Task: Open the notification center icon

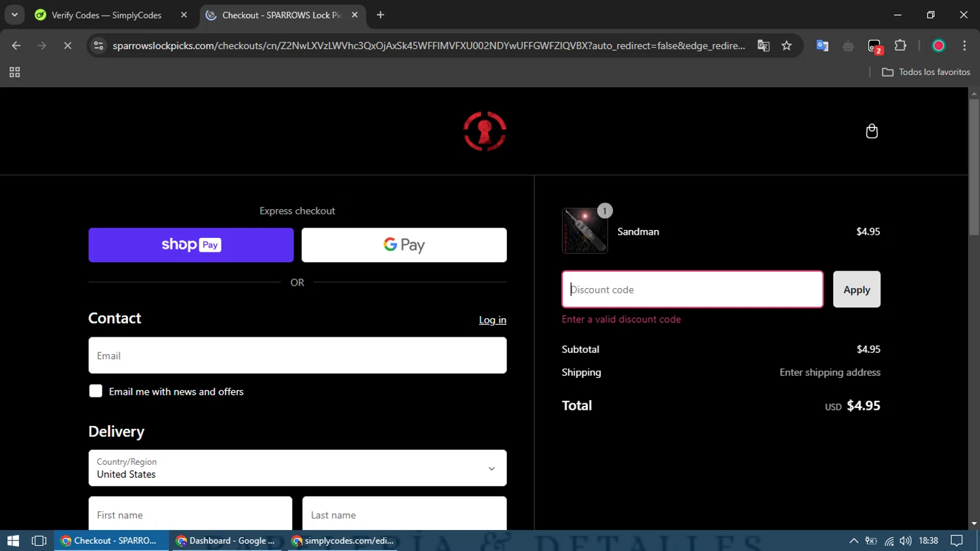Action: (956, 541)
